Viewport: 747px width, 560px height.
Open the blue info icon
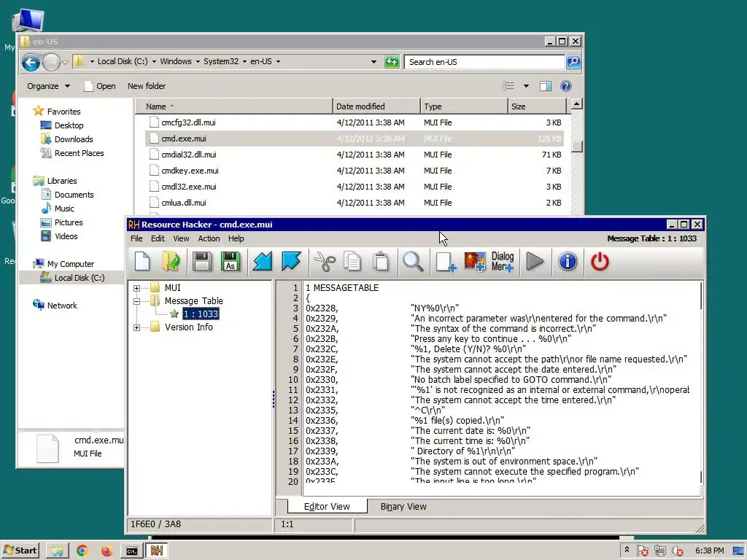[568, 262]
